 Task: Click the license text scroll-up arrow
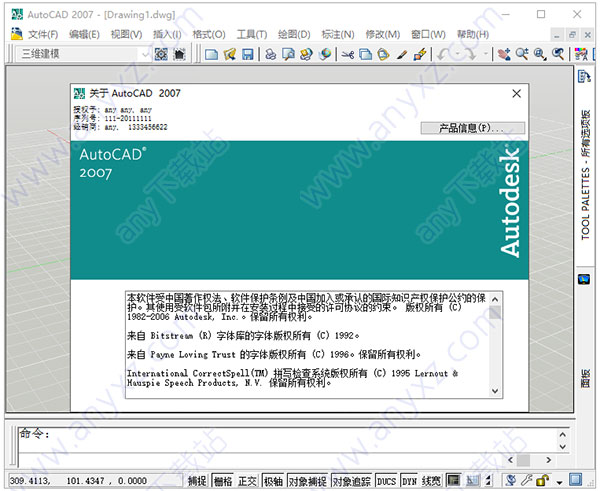[495, 299]
